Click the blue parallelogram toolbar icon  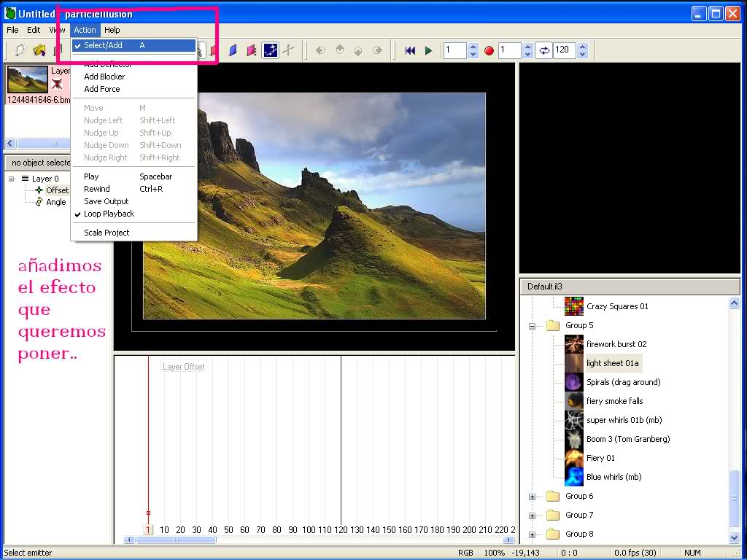point(233,50)
